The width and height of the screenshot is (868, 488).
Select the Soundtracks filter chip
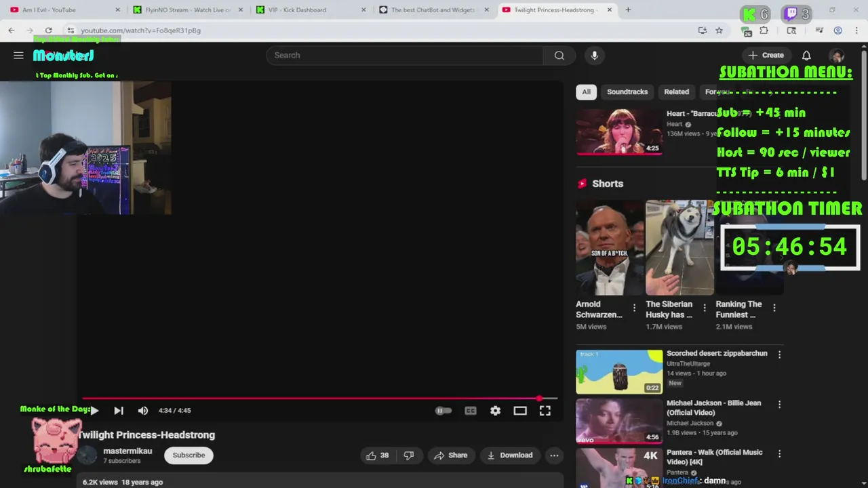627,92
